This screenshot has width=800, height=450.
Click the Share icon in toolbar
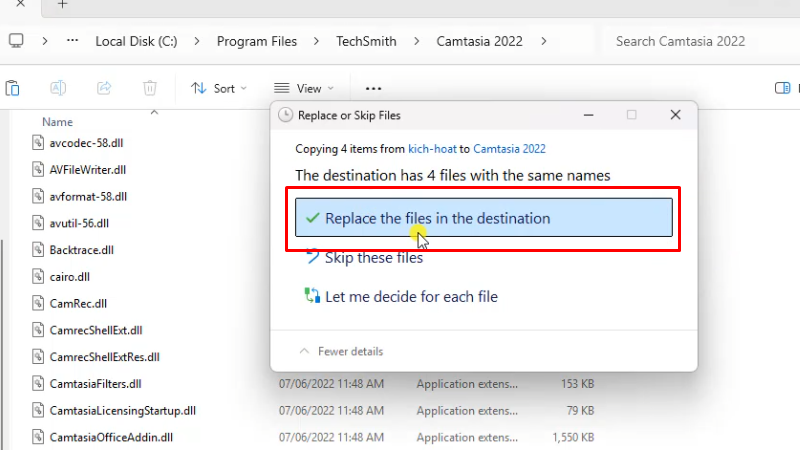pos(104,88)
